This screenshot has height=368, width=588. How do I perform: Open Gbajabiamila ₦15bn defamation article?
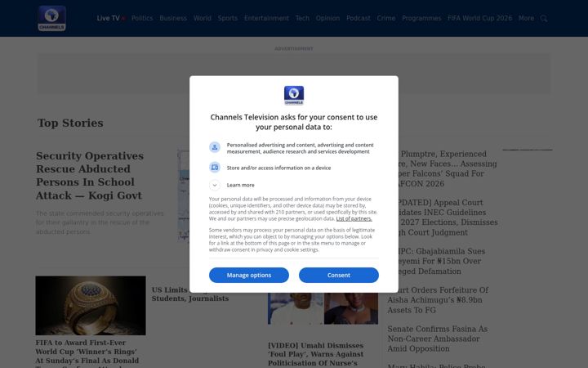pos(437,261)
